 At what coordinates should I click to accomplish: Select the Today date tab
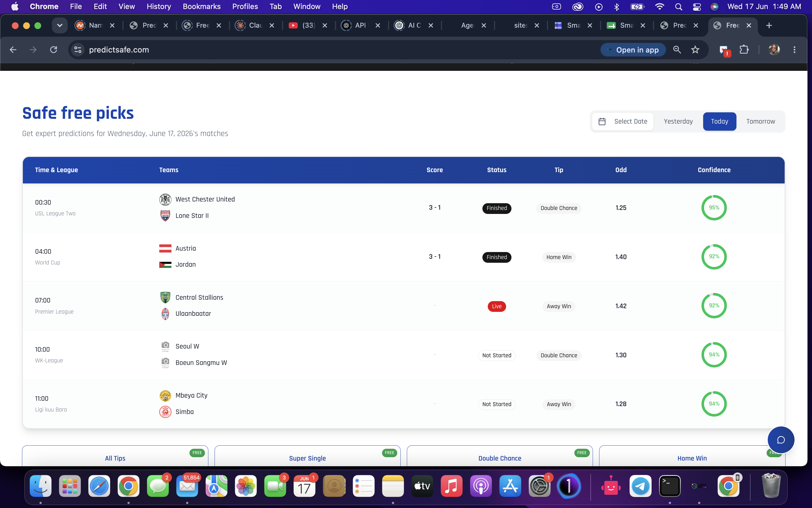(x=720, y=121)
